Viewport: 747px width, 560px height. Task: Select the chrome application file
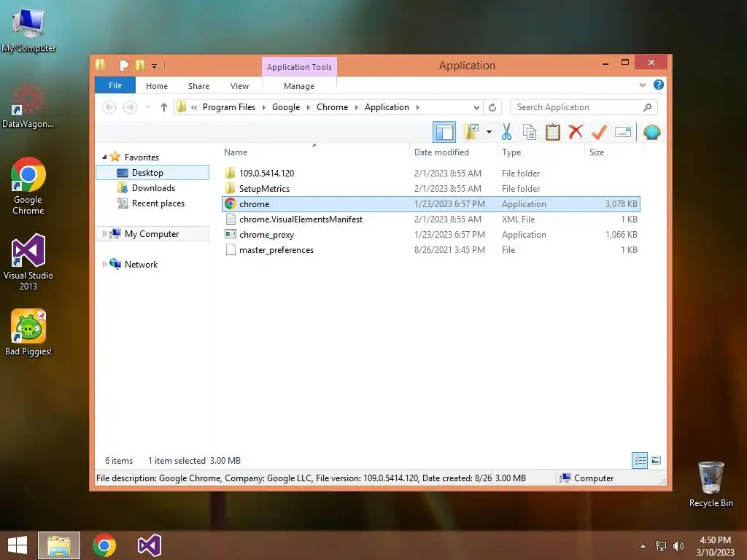431,204
